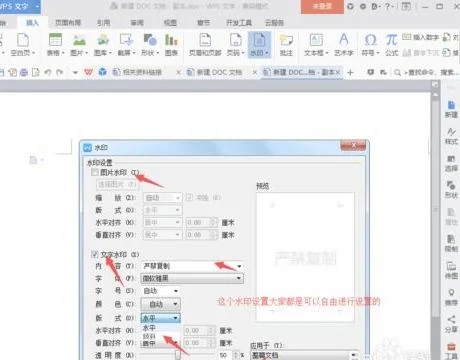Open Header and Footer (页眉和页脚)
The height and width of the screenshot is (360, 460).
click(x=205, y=45)
